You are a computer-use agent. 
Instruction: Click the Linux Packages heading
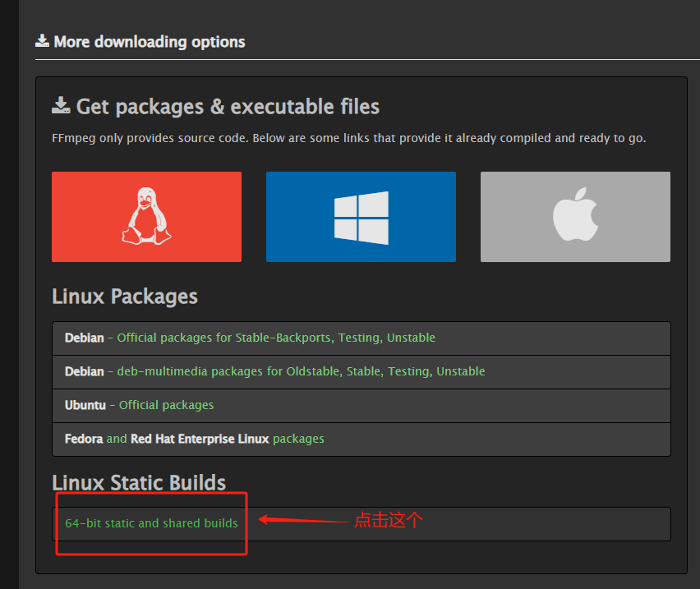click(x=125, y=297)
